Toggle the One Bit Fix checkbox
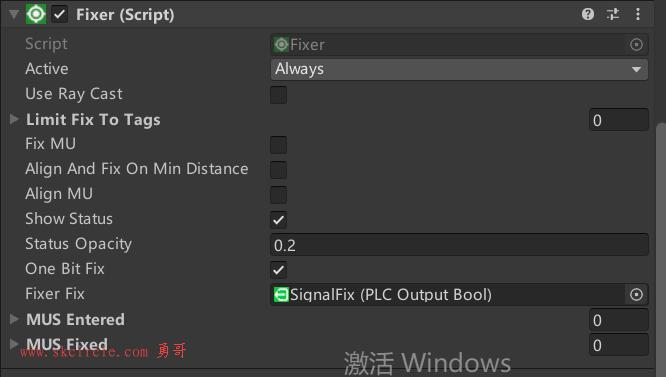This screenshot has width=666, height=377. [x=278, y=270]
